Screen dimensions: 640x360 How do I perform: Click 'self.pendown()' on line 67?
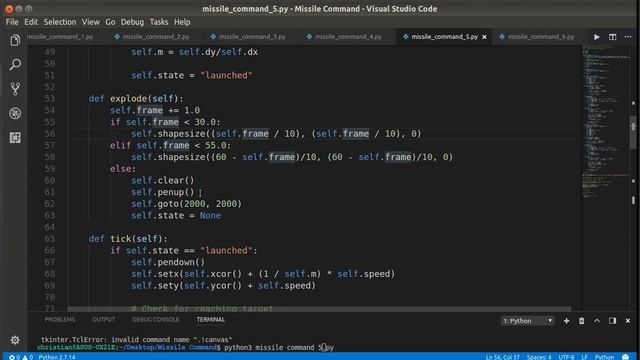(168, 262)
